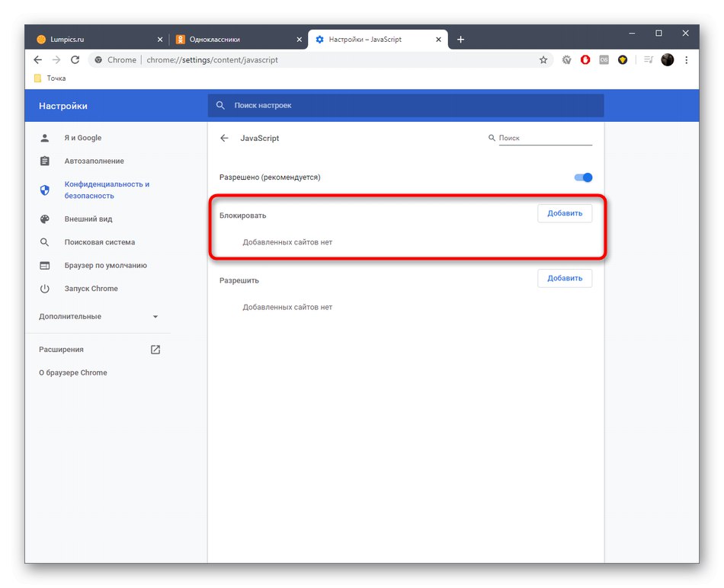Screen dimensions: 724x588
Task: Close the Настройки – JavaScript tab
Action: pyautogui.click(x=439, y=40)
